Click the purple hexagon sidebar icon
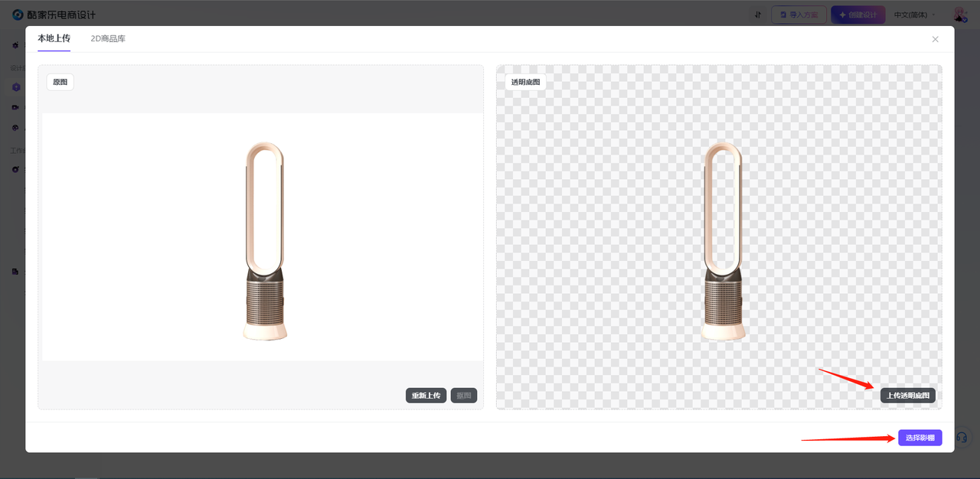This screenshot has height=479, width=980. 16,87
